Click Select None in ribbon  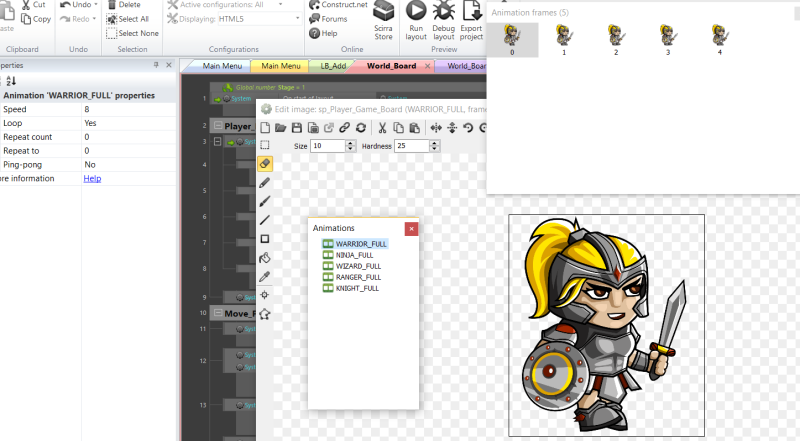tap(133, 33)
